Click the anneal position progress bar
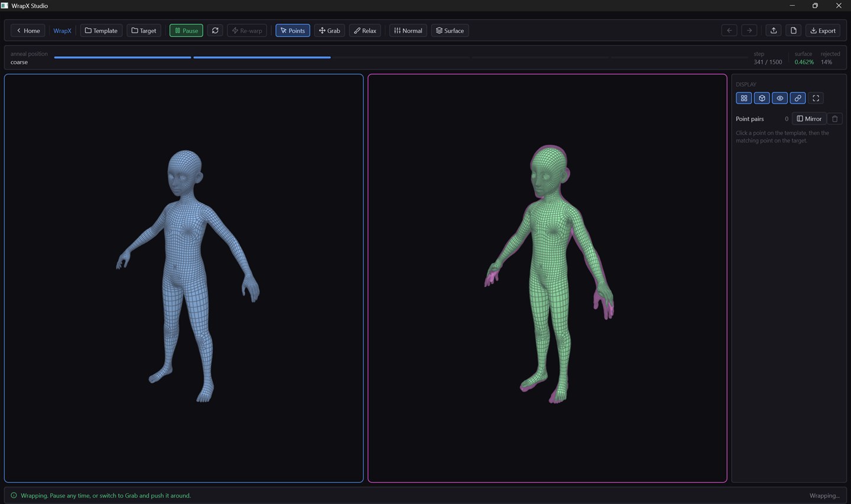This screenshot has height=504, width=851. (x=401, y=57)
